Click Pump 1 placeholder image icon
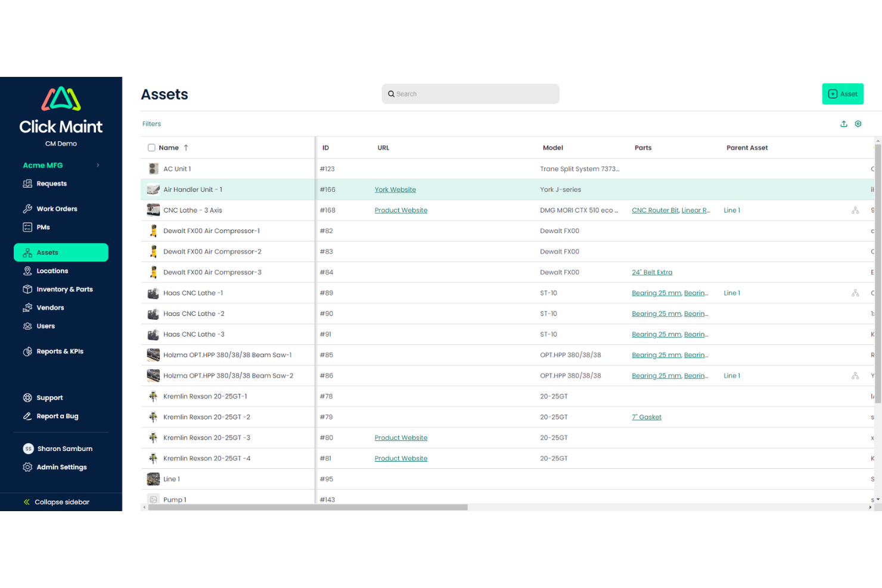882x588 pixels. [153, 499]
